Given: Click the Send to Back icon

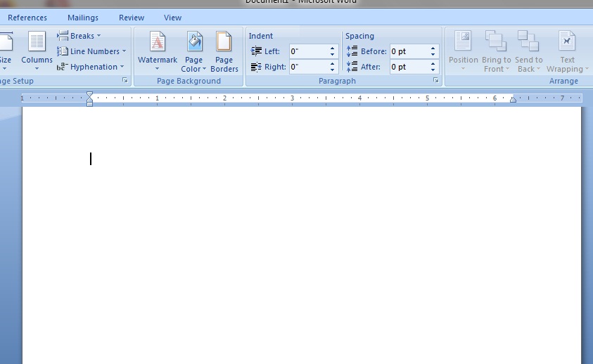Looking at the screenshot, I should click(528, 41).
